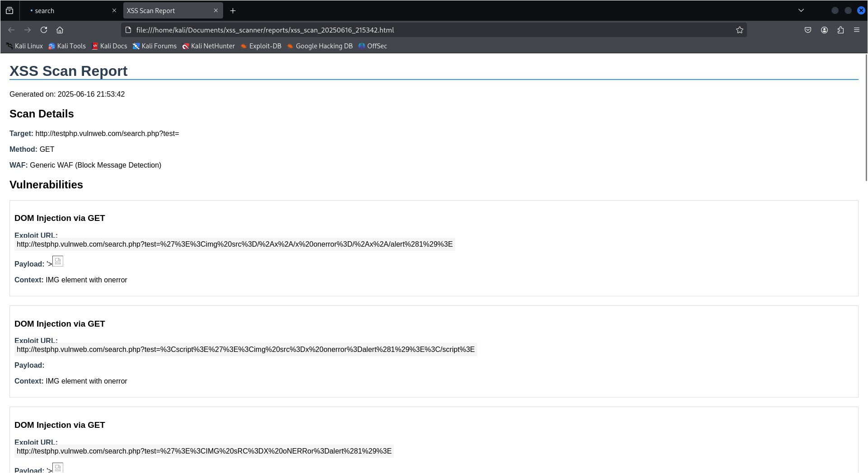The width and height of the screenshot is (868, 473).
Task: Open the hamburger application menu
Action: pos(857,30)
